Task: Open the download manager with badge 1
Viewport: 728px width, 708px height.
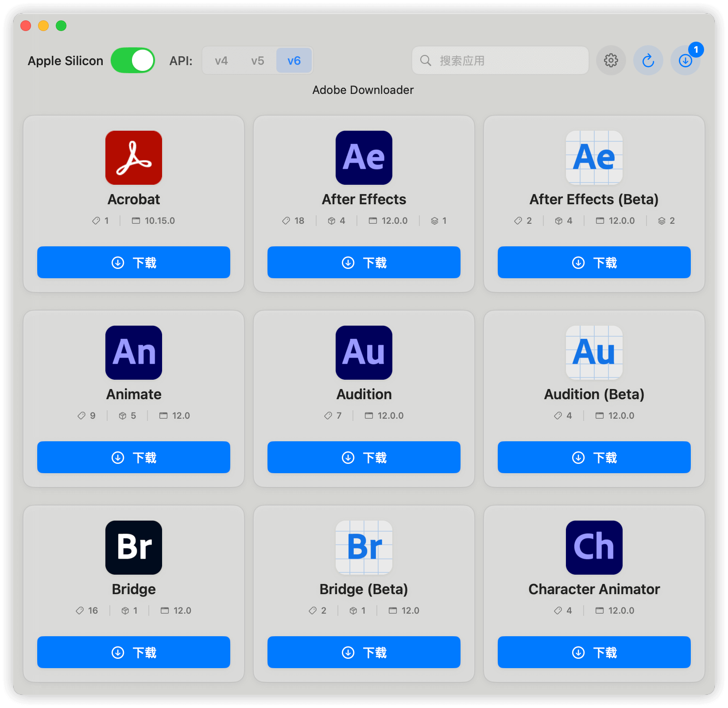Action: click(x=685, y=60)
